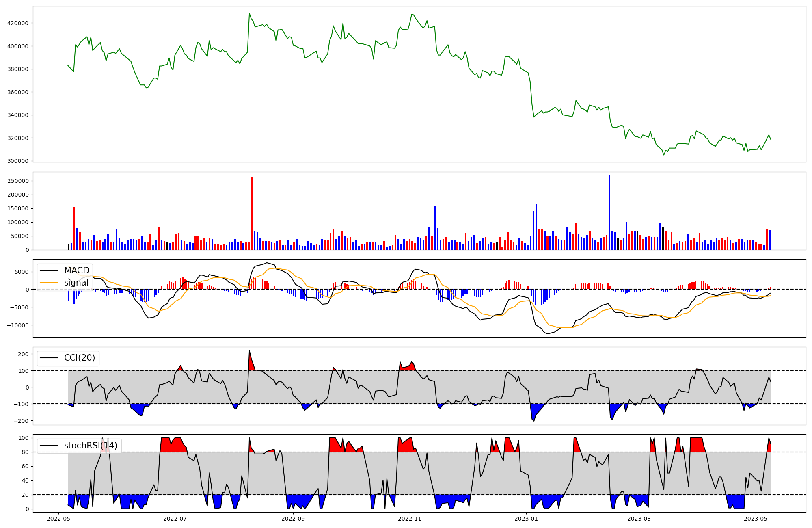Click the 2022-09 date tick label
Viewport: 812px width, 528px height.
click(293, 519)
